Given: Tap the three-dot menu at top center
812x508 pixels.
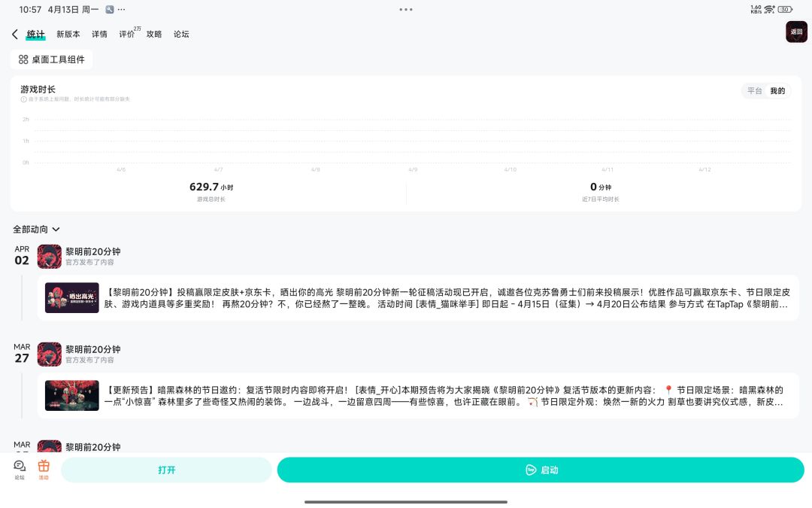Looking at the screenshot, I should click(406, 9).
